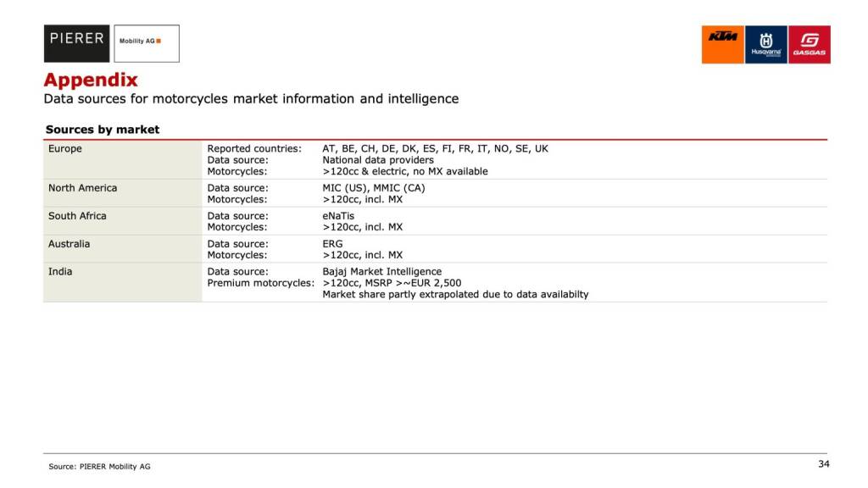This screenshot has width=868, height=488.
Task: Click the red GASGAS logo
Action: tap(810, 44)
